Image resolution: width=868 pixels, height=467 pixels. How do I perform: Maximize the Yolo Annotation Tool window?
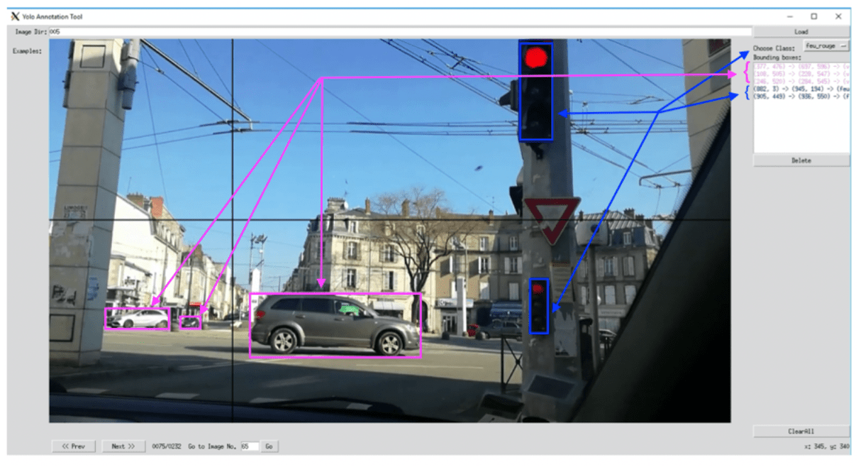(x=813, y=16)
